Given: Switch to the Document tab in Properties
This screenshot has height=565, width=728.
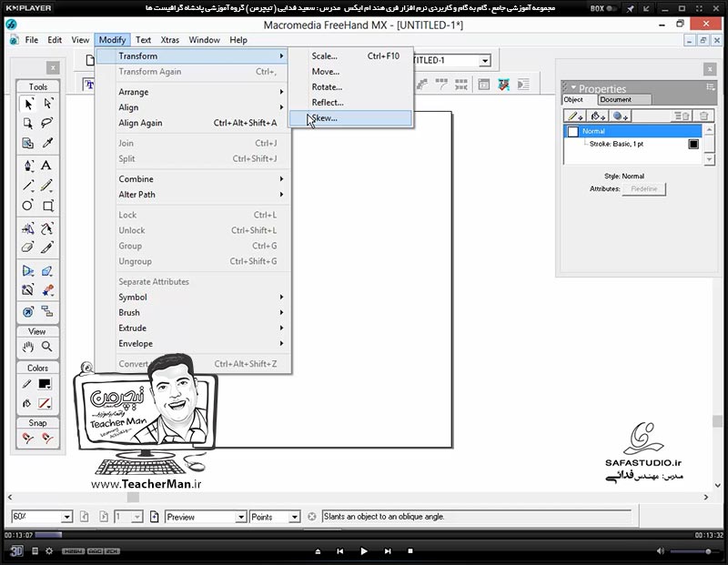Looking at the screenshot, I should (x=624, y=99).
